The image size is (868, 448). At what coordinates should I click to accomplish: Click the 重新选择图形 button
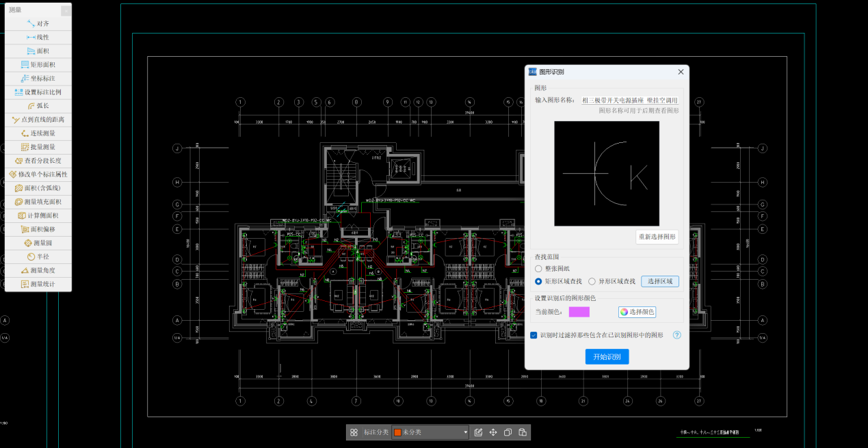[x=657, y=237]
